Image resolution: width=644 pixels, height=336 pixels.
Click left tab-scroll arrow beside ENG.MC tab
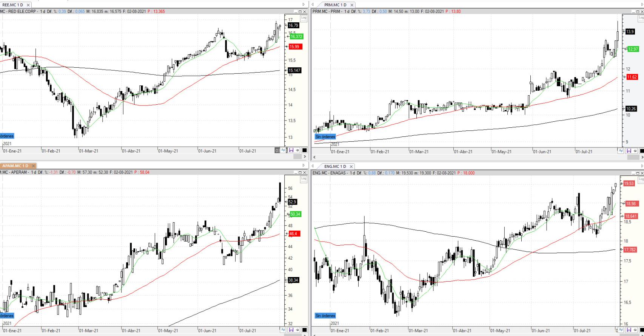coord(313,166)
